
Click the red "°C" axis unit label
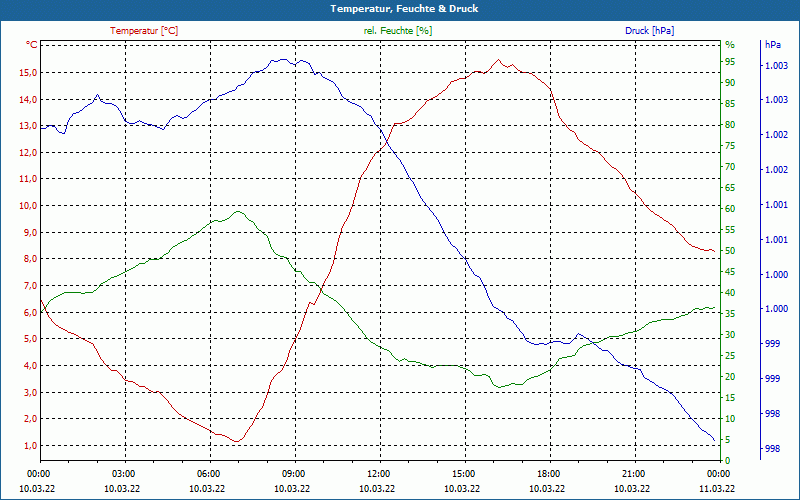point(32,45)
